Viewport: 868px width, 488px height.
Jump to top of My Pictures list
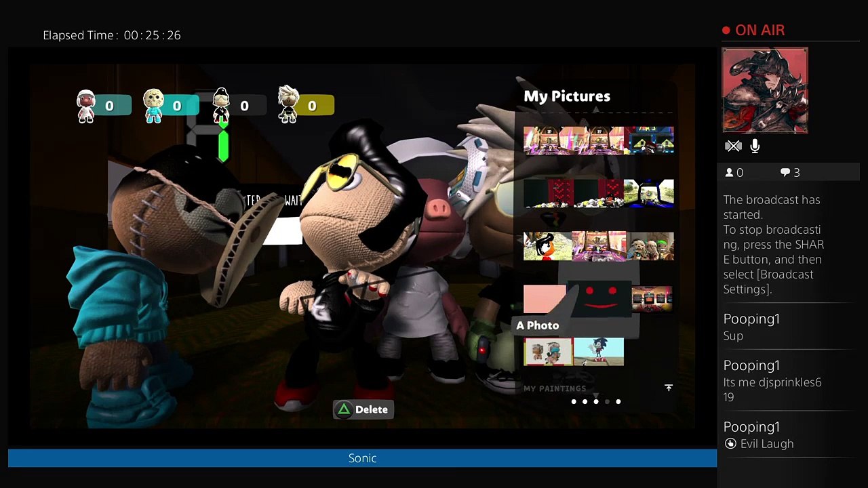pos(669,388)
